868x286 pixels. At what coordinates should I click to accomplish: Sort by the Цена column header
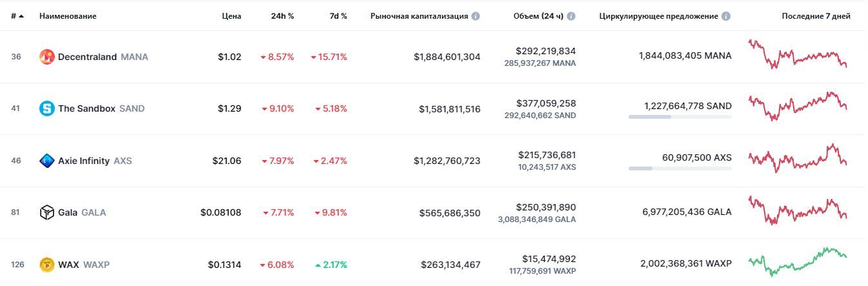pos(232,16)
